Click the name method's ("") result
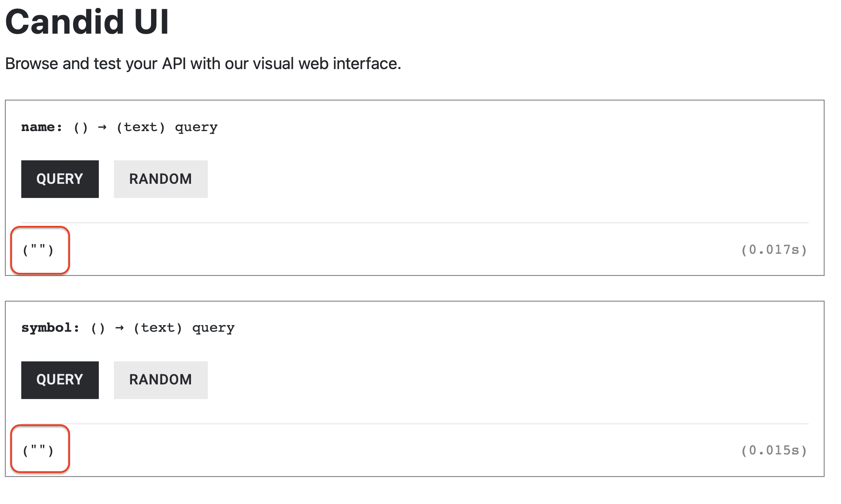Image resolution: width=841 pixels, height=504 pixels. (38, 250)
